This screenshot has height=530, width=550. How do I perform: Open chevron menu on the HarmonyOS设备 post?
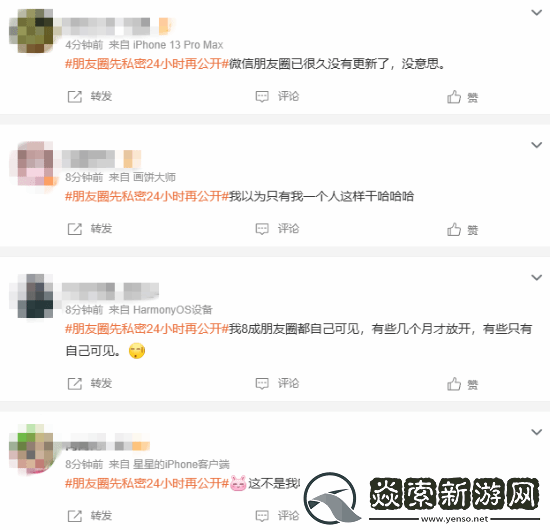pyautogui.click(x=537, y=277)
